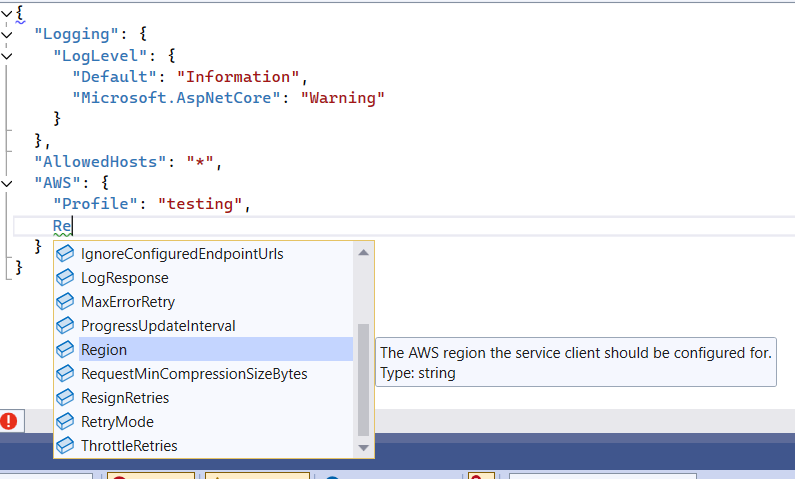
Task: Collapse the root JSON object chevron
Action: point(7,11)
